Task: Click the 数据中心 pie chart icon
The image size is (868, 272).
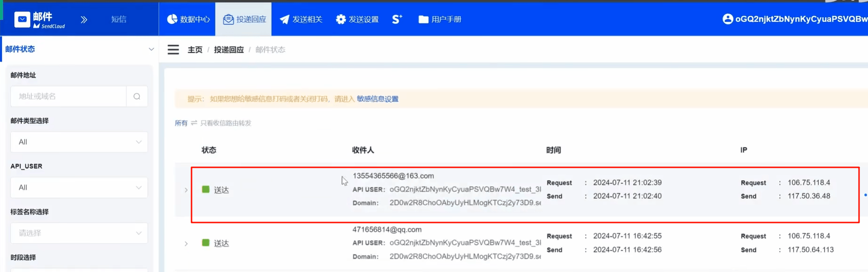Action: tap(172, 19)
